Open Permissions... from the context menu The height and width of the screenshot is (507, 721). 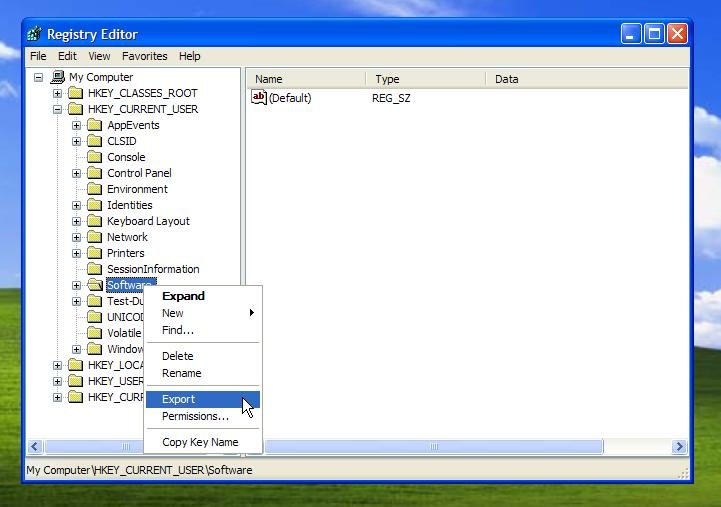pyautogui.click(x=203, y=416)
